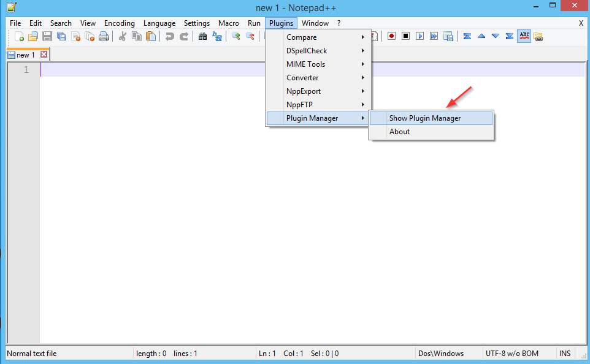This screenshot has height=364, width=590.
Task: Click the Stop Recording square icon
Action: tap(405, 37)
